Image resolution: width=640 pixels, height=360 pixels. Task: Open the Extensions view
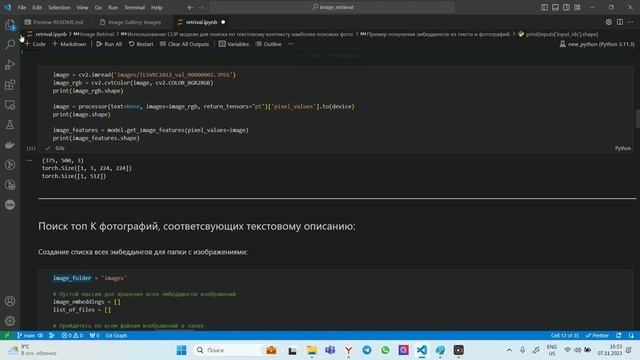coord(10,84)
